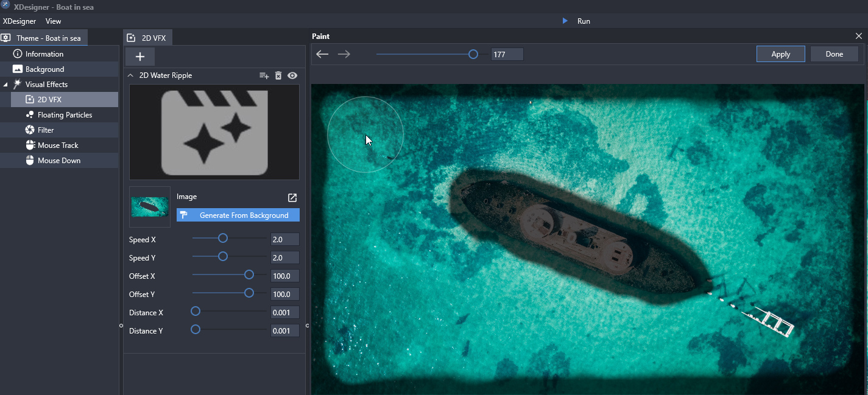
Task: Click the add-to-list icon beside Water Ripple
Action: click(264, 75)
